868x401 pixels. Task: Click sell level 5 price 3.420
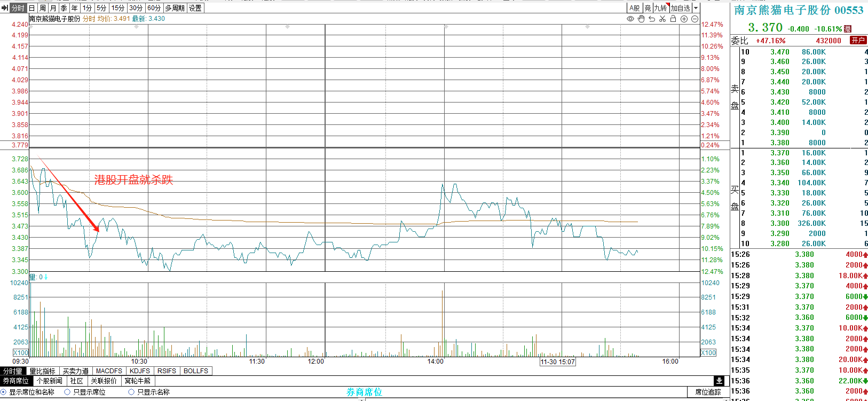(780, 102)
